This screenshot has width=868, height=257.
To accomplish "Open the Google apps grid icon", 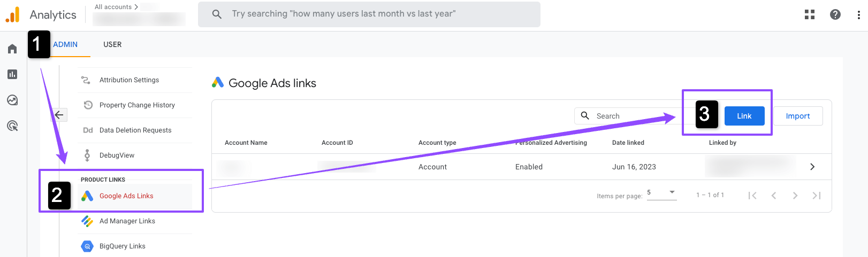I will click(810, 14).
